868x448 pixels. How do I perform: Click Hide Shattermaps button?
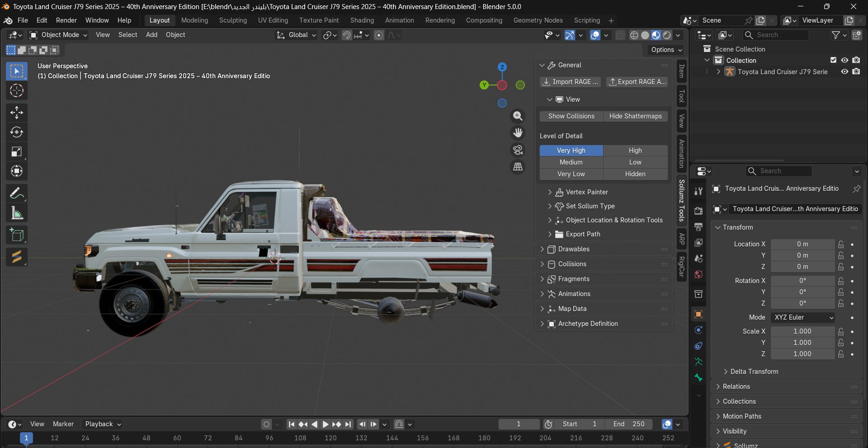[636, 116]
